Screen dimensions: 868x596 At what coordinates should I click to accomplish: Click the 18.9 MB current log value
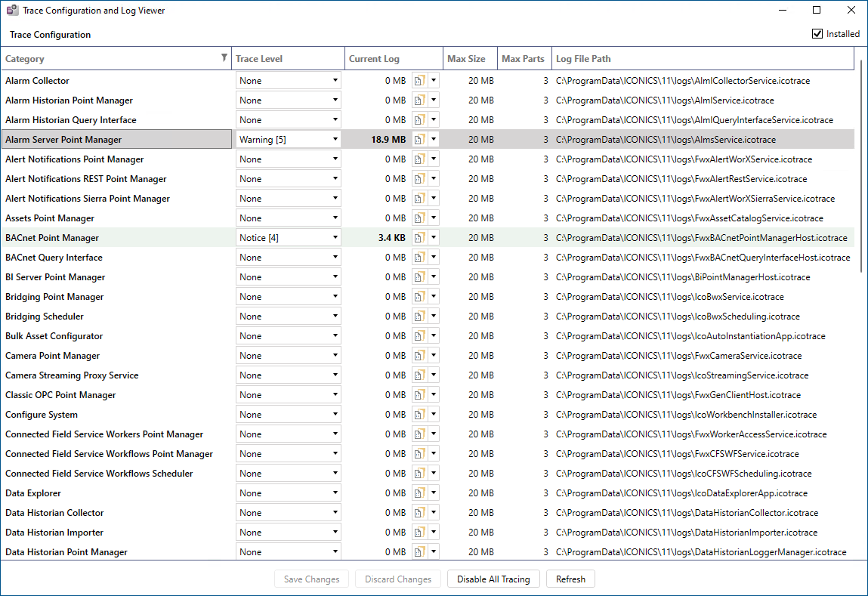[388, 140]
